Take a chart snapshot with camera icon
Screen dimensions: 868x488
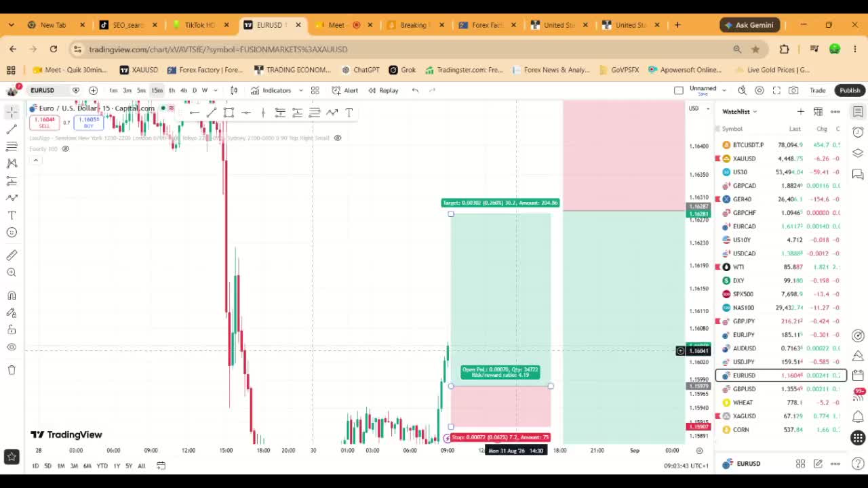click(x=793, y=90)
